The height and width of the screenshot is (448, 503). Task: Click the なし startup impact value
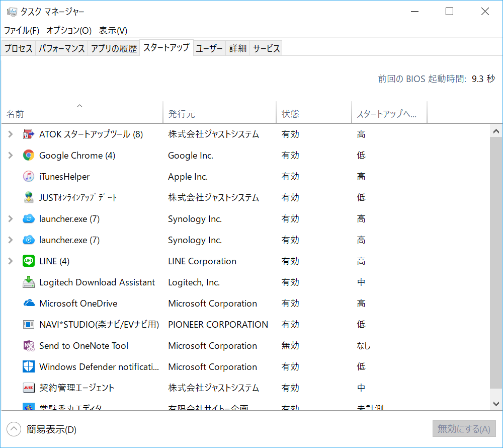(x=364, y=346)
